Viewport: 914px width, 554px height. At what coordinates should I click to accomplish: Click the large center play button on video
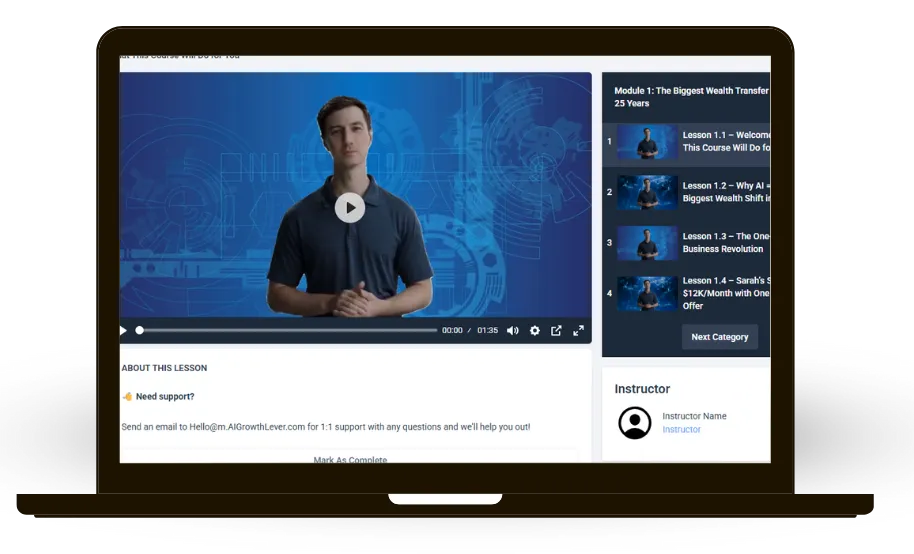pos(350,208)
